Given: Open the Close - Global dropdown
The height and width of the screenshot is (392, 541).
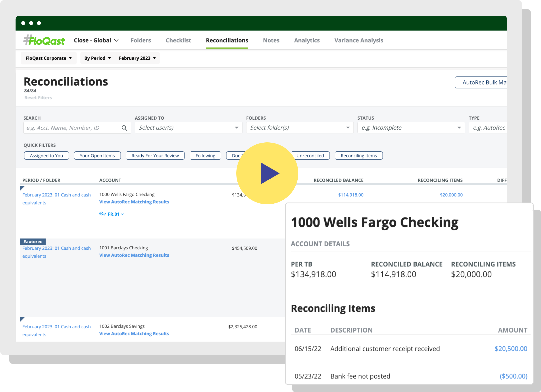Looking at the screenshot, I should click(96, 40).
